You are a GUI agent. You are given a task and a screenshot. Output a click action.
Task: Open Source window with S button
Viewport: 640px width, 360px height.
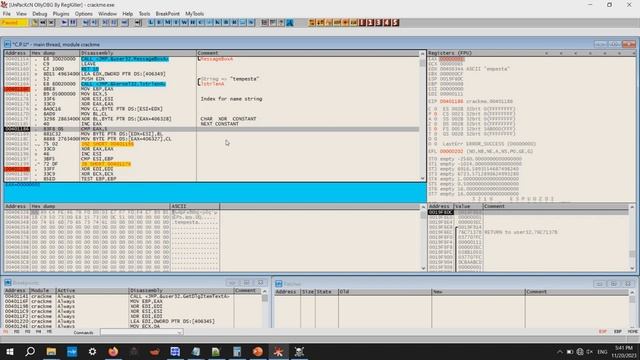(x=251, y=23)
